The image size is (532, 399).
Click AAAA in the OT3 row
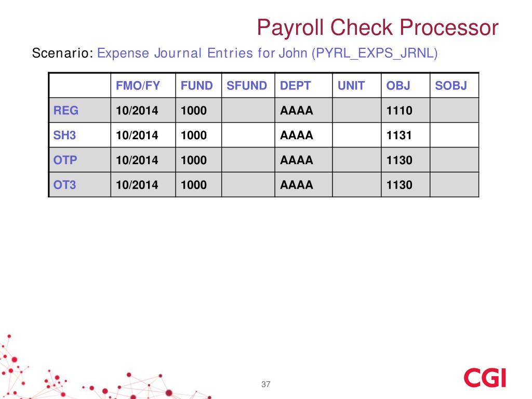[297, 184]
